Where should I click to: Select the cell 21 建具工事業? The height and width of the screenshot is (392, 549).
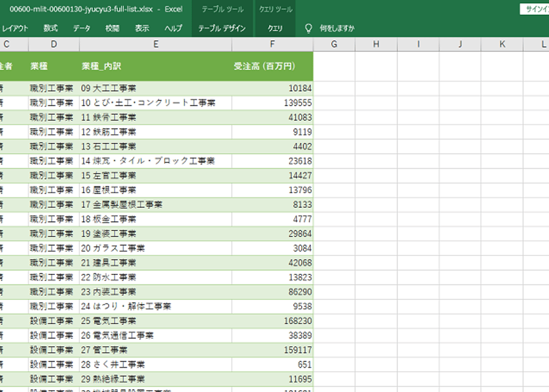156,263
